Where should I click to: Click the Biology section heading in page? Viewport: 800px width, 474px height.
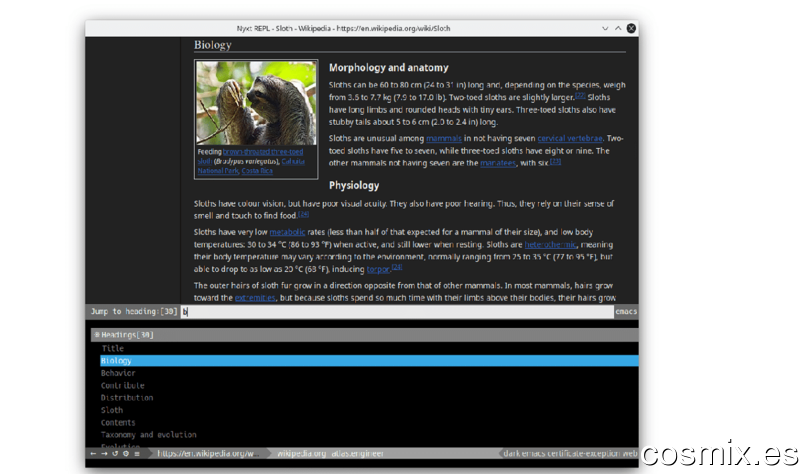point(212,45)
